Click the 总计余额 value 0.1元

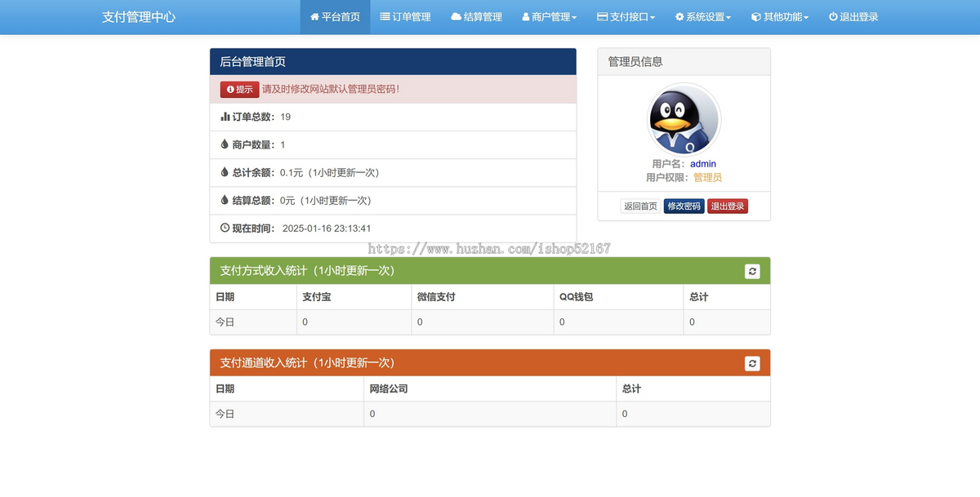click(292, 172)
